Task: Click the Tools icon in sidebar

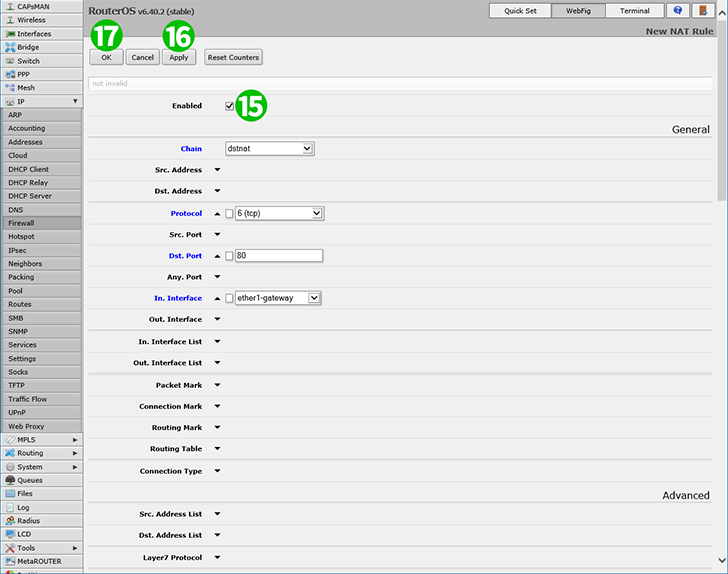Action: coord(10,548)
